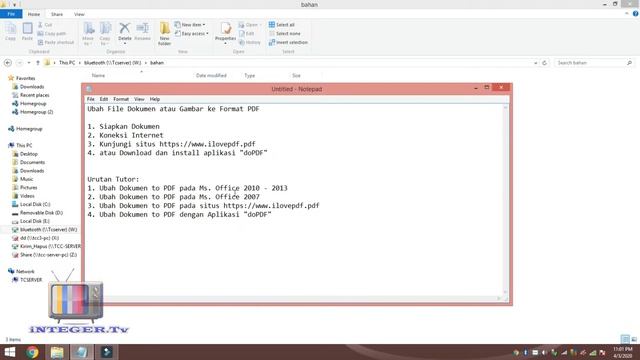
Task: Click Paste shortcut in Explorer ribbon
Action: coord(56,42)
